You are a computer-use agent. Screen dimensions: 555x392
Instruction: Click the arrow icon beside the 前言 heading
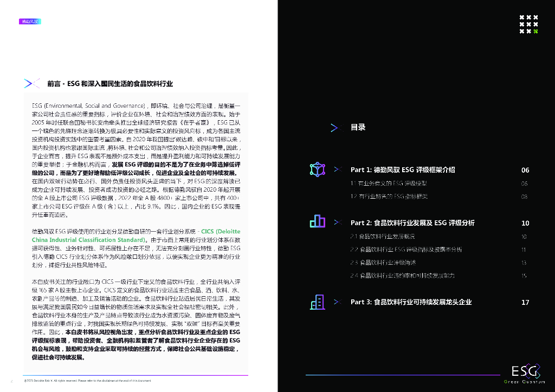click(32, 83)
